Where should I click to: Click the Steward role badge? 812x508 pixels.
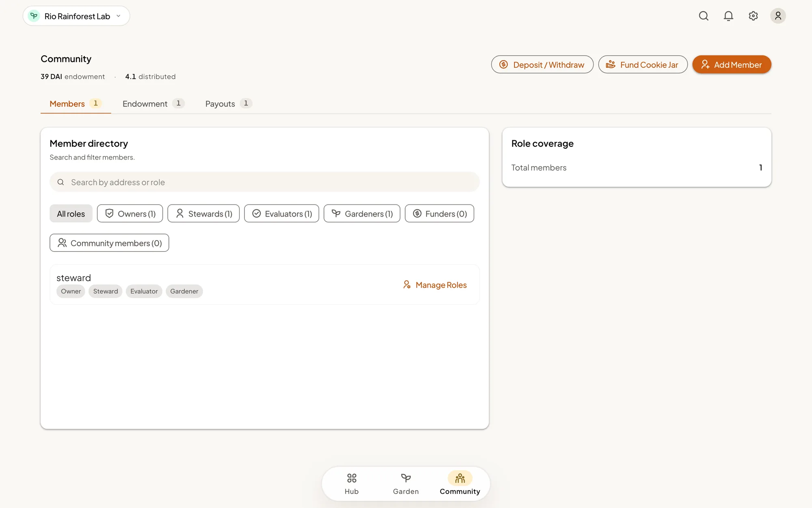tap(106, 291)
